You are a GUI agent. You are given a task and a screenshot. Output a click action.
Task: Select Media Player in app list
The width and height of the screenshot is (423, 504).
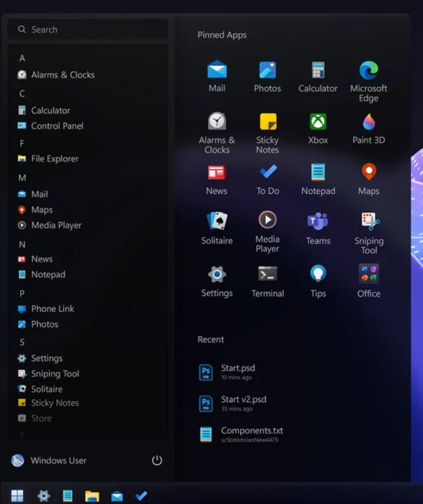click(49, 225)
